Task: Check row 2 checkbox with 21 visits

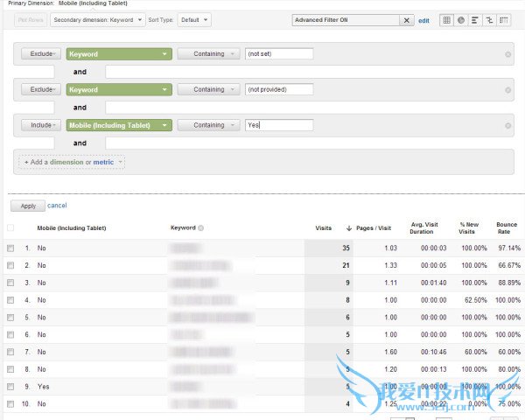Action: click(10, 265)
